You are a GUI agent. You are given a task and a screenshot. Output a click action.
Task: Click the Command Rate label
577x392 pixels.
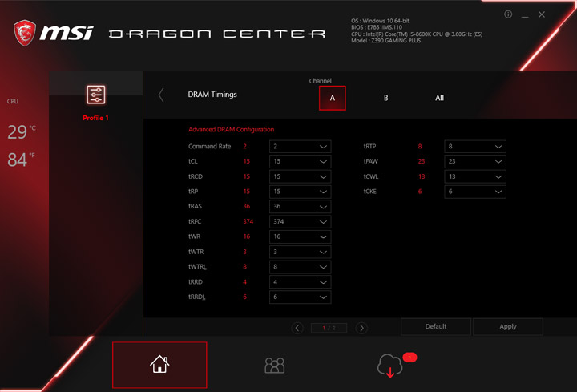click(209, 147)
